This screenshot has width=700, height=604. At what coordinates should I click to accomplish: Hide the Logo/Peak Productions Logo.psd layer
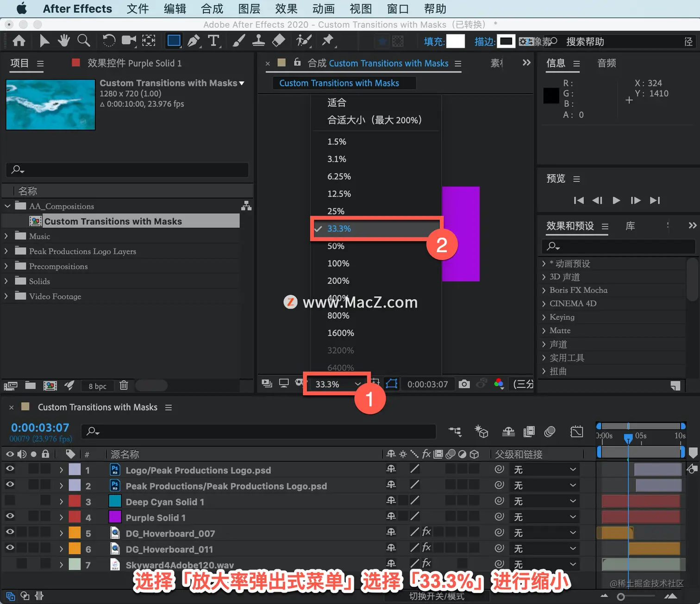(x=10, y=469)
